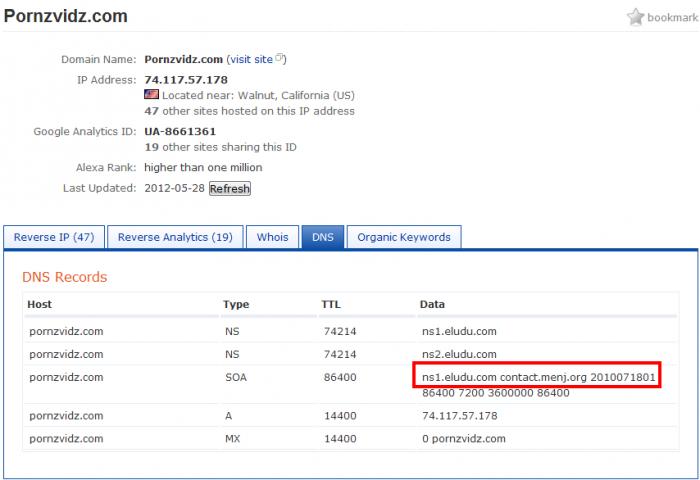Open the visit site link
This screenshot has width=700, height=480.
click(x=251, y=59)
